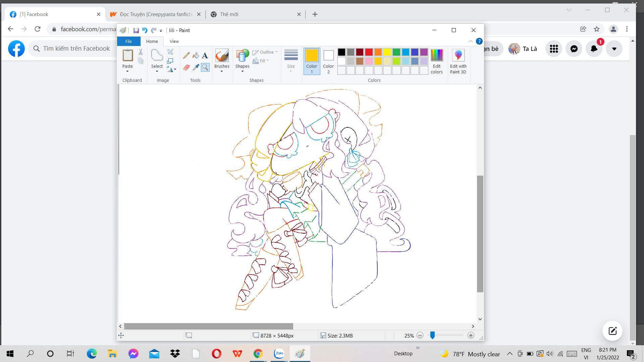Viewport: 644px width, 362px height.
Task: Pick the black color swatch
Action: [x=341, y=52]
